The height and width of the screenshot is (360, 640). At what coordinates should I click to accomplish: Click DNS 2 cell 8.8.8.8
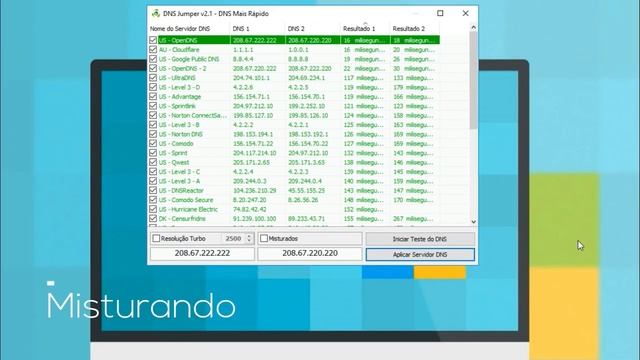(x=298, y=59)
